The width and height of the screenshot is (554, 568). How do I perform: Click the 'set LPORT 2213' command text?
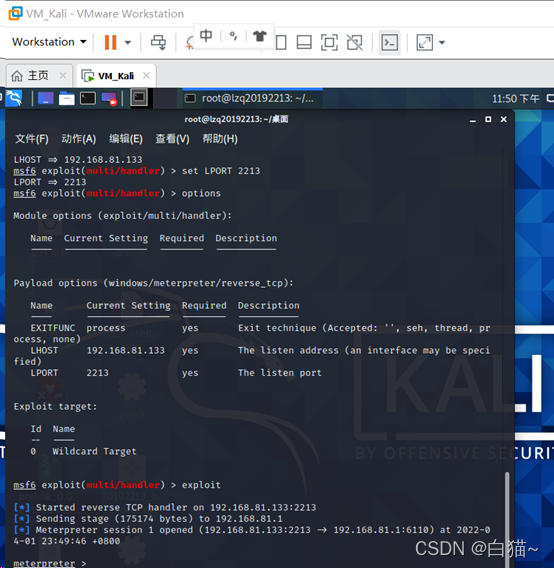pos(221,171)
